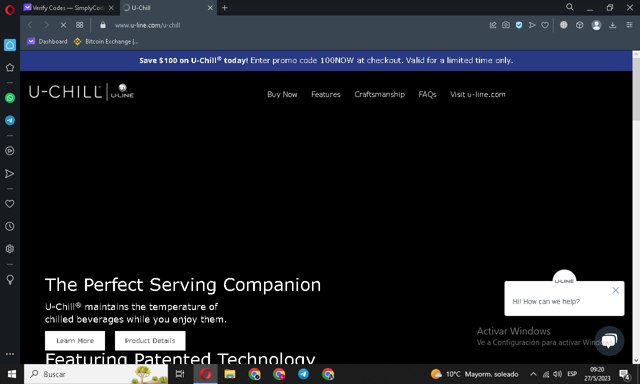The width and height of the screenshot is (640, 384).
Task: Open the downloads icon in the toolbar
Action: (x=613, y=25)
